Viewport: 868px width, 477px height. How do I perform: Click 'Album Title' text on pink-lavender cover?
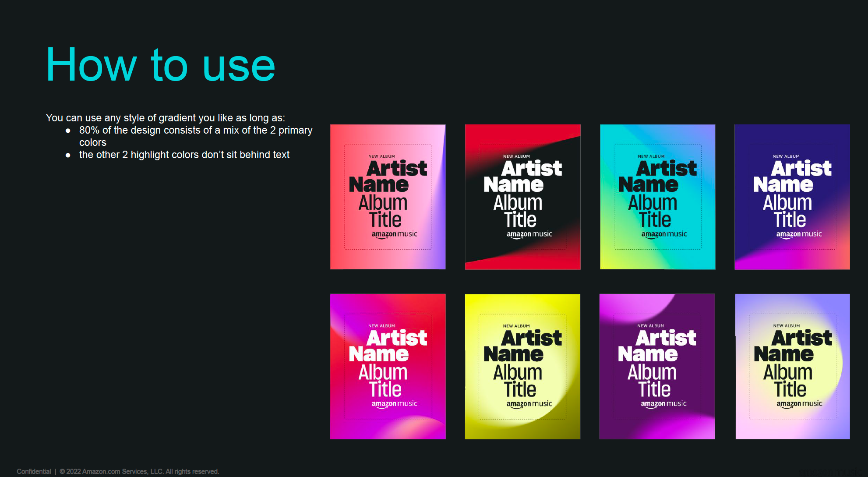click(383, 211)
